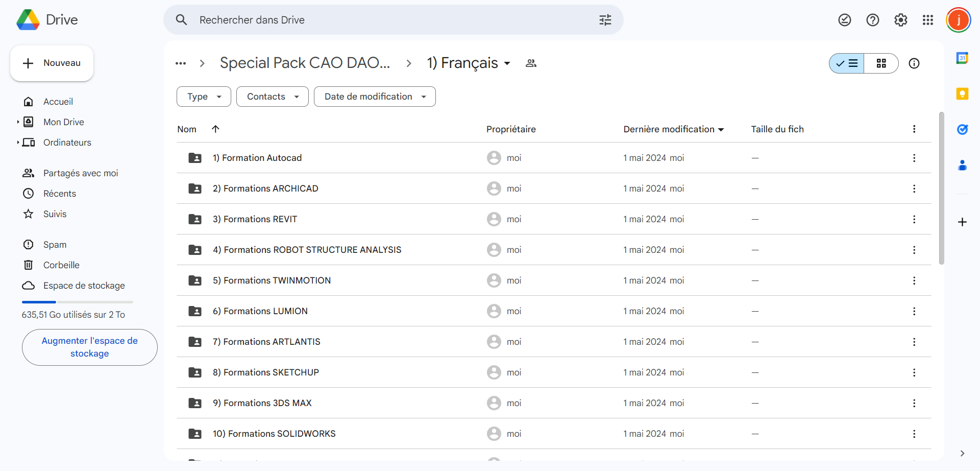Expand the Ordinateurs tree arrow
The image size is (980, 471).
point(18,143)
